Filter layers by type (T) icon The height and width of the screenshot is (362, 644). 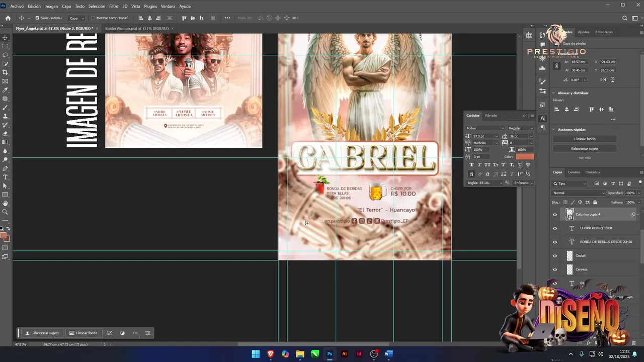(613, 184)
